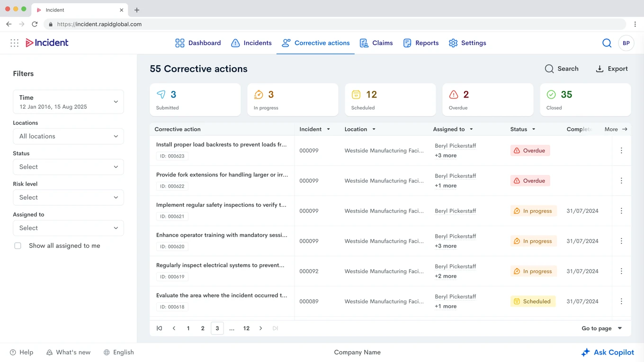Click incident number 000092
Image resolution: width=644 pixels, height=362 pixels.
[x=309, y=271]
